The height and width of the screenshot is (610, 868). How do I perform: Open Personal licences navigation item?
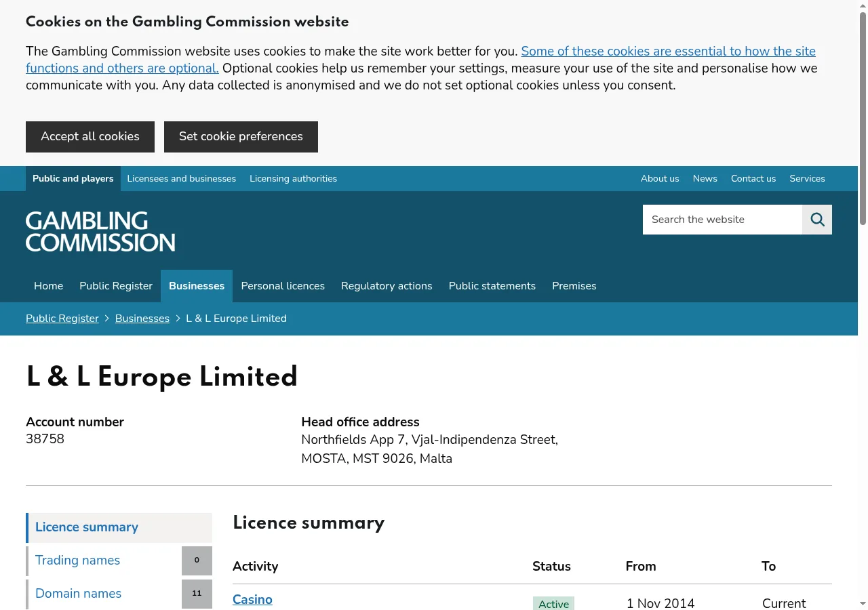(x=283, y=286)
